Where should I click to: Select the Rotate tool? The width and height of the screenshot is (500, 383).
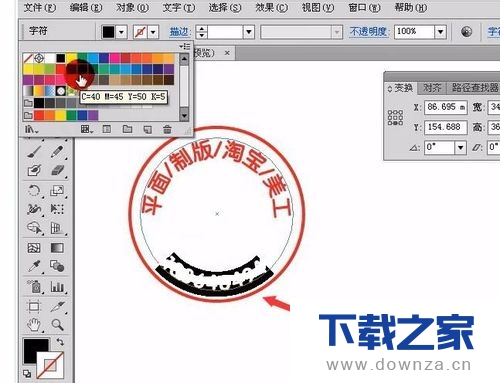pos(34,191)
